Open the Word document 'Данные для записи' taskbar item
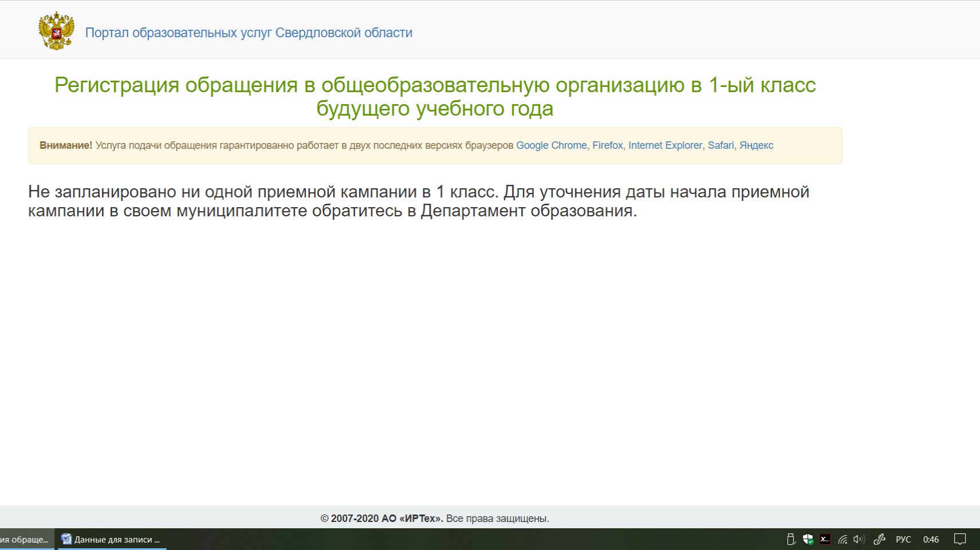The width and height of the screenshot is (980, 550). click(x=112, y=539)
